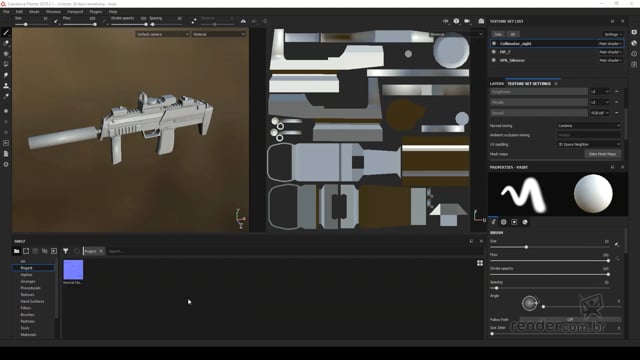Click the Bake Mesh Maps button

click(602, 154)
